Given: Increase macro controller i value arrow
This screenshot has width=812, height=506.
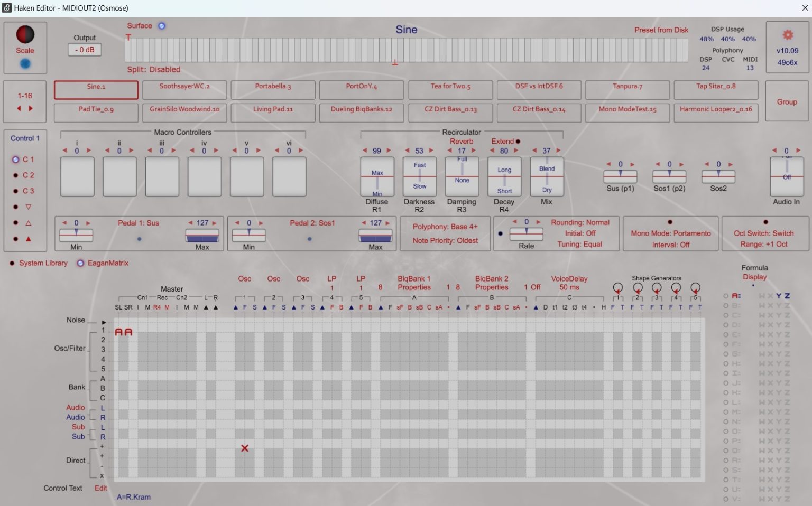Looking at the screenshot, I should click(89, 151).
